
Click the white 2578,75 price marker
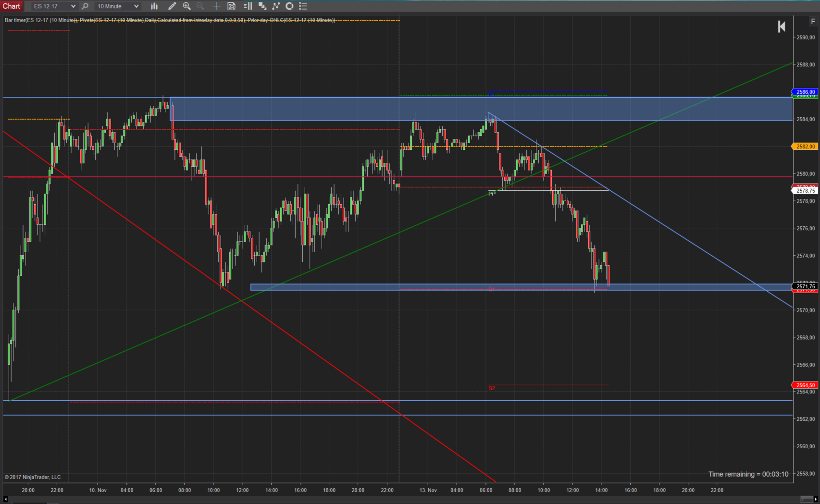pyautogui.click(x=805, y=191)
